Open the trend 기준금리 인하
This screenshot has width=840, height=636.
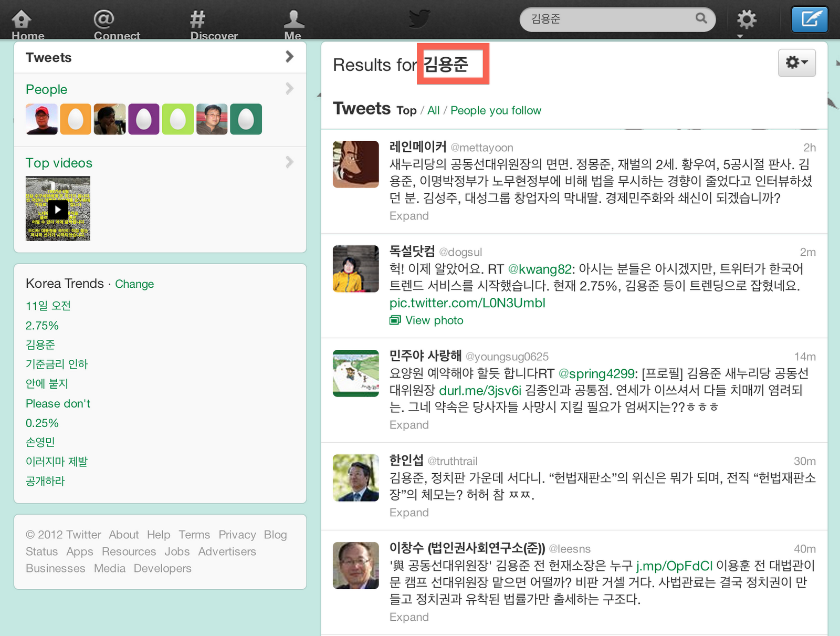(57, 364)
